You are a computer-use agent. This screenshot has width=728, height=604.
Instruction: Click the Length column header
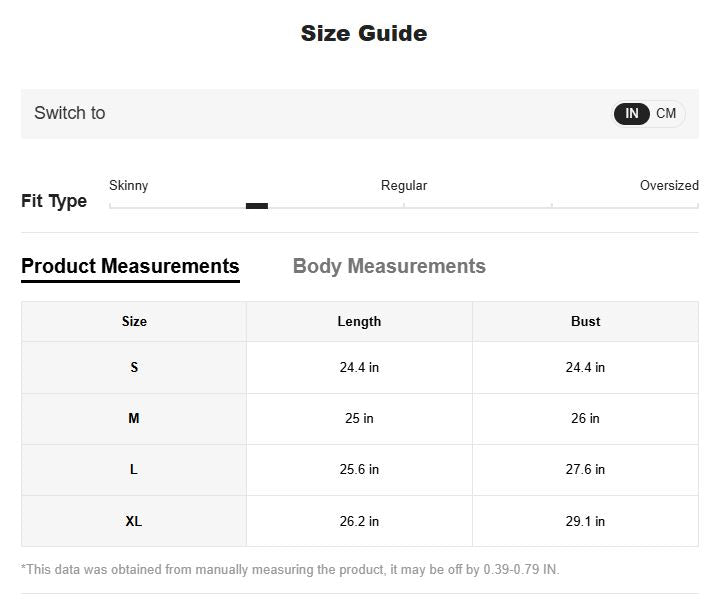359,321
